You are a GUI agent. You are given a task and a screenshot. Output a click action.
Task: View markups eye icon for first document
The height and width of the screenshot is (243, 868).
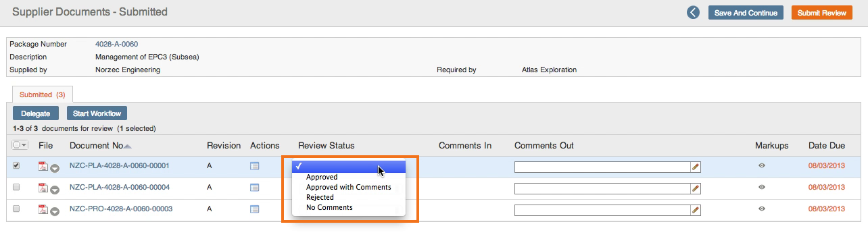(x=762, y=165)
